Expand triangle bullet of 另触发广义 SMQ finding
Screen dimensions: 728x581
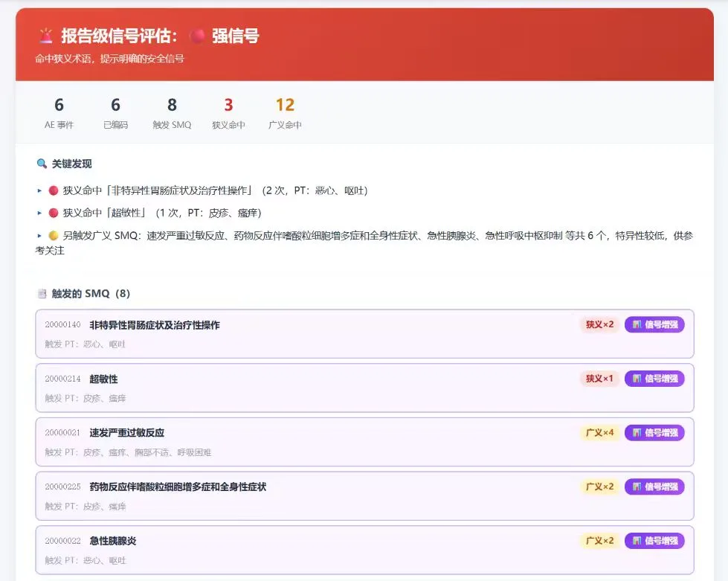(39, 236)
